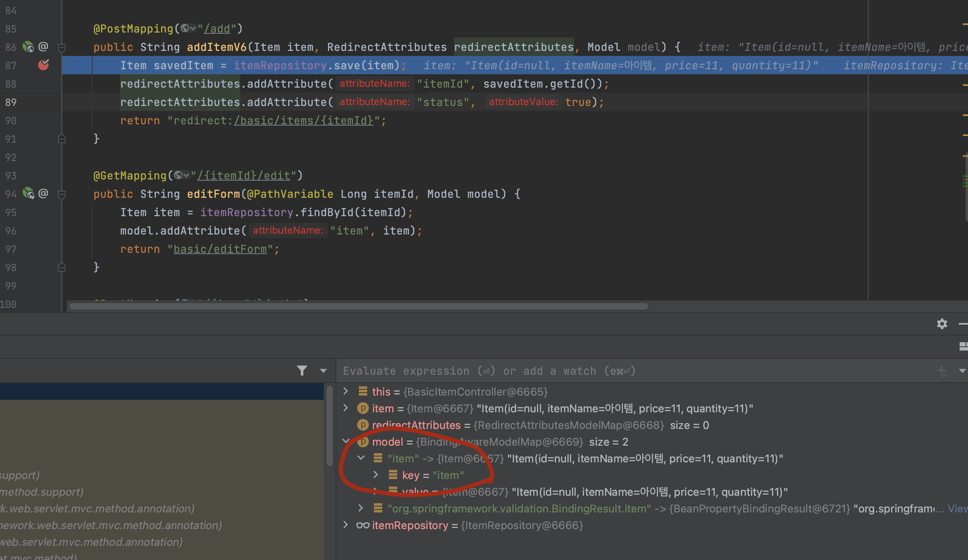
Task: Click the parameter icon next to 'item' variable
Action: (363, 408)
